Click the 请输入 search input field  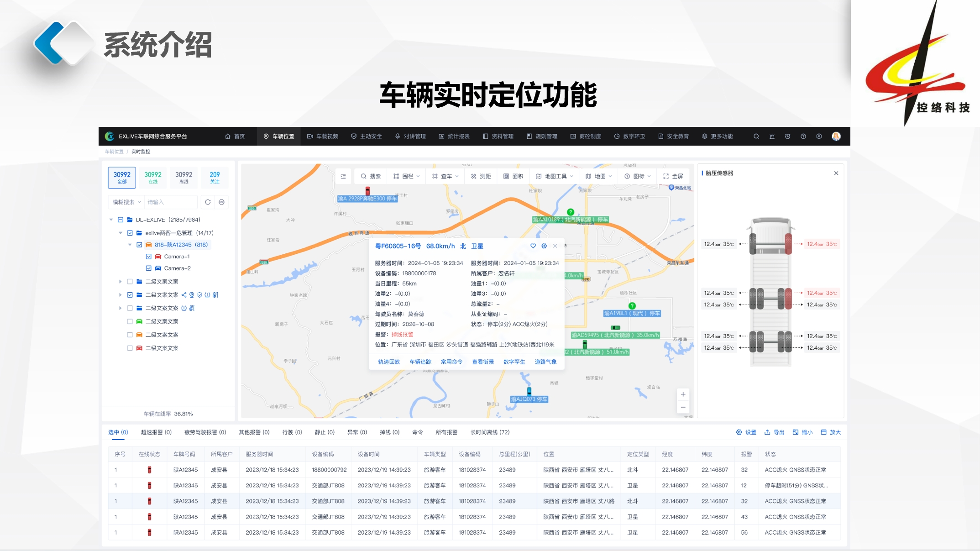(170, 202)
